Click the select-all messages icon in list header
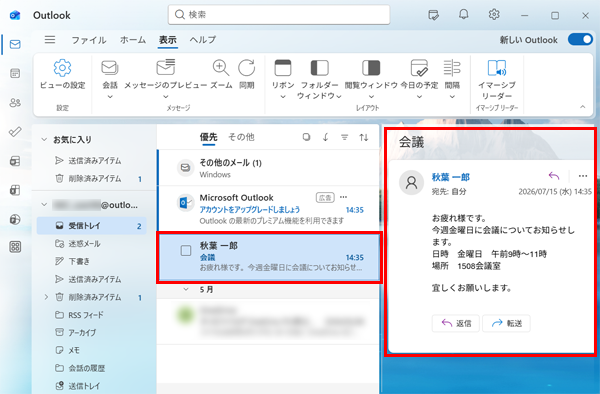The width and height of the screenshot is (600, 394). click(x=306, y=137)
